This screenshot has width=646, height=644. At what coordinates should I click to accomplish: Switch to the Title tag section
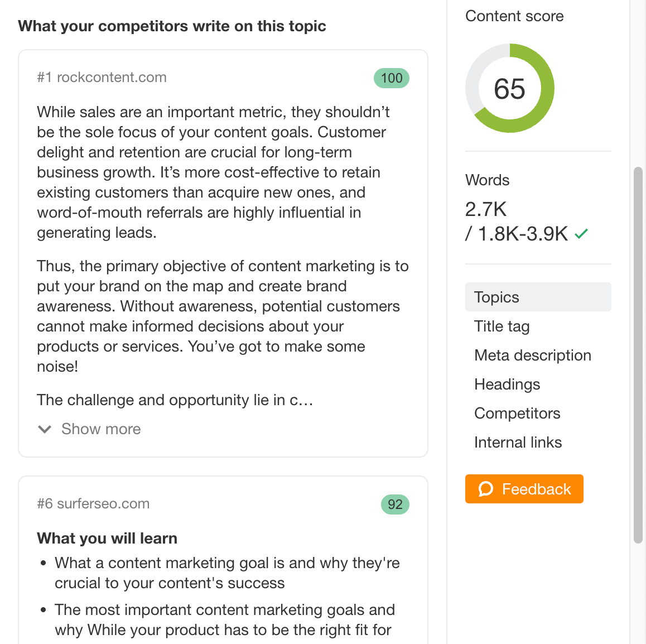click(x=501, y=326)
